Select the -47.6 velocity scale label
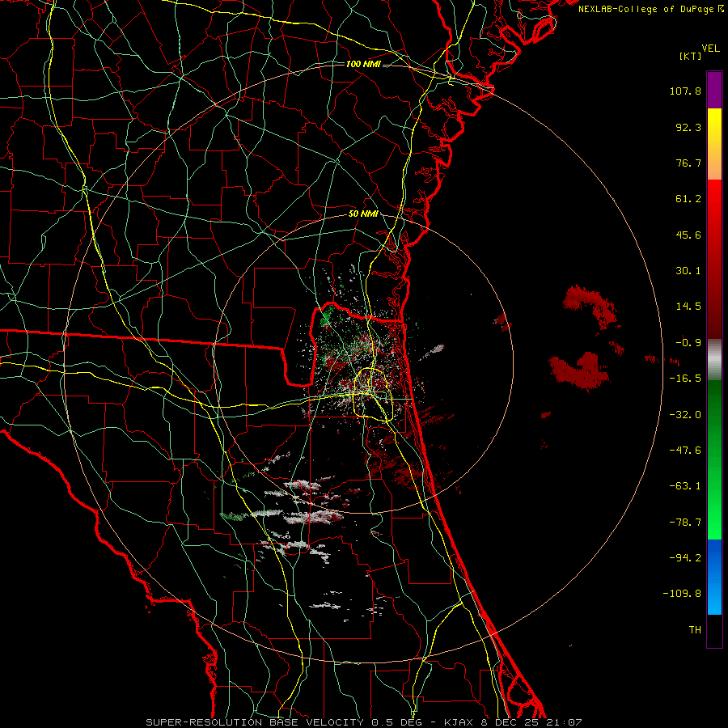 (685, 451)
